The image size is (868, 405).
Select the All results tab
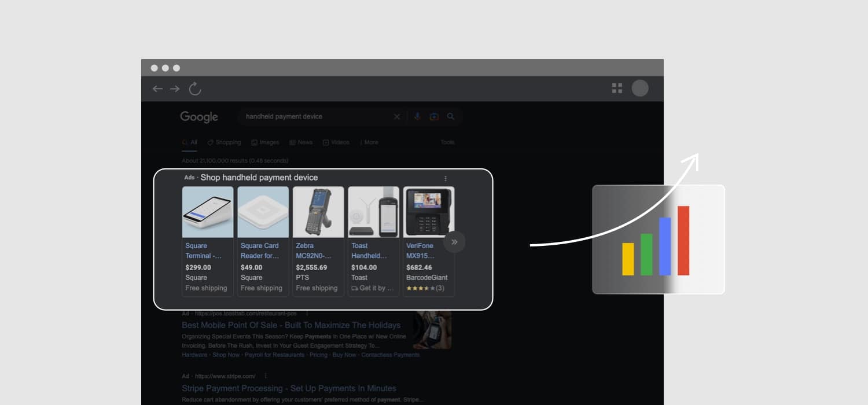[190, 142]
